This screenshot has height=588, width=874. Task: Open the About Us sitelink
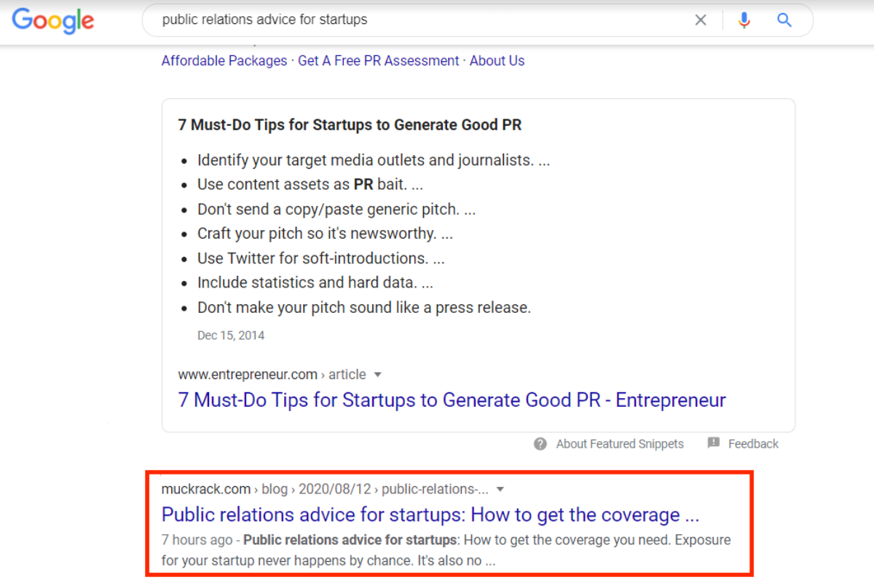[497, 61]
